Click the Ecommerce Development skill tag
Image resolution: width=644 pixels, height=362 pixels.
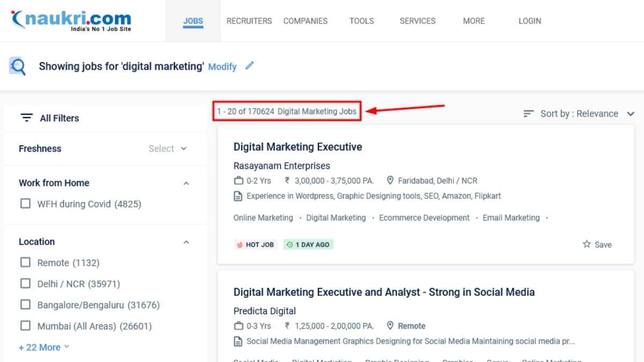pyautogui.click(x=425, y=218)
